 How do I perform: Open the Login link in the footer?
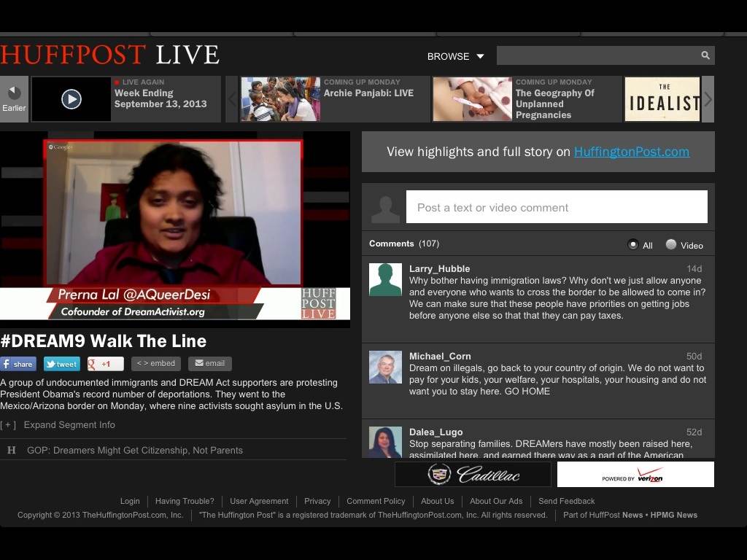(x=130, y=501)
